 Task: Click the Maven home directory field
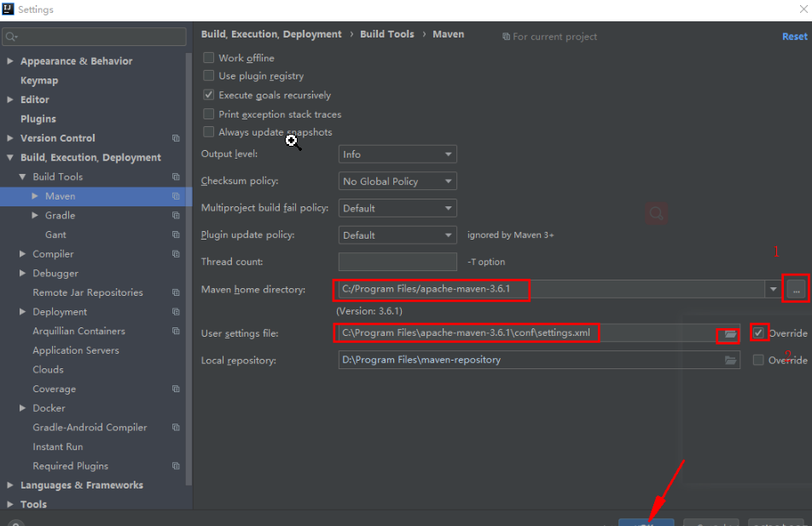click(552, 289)
